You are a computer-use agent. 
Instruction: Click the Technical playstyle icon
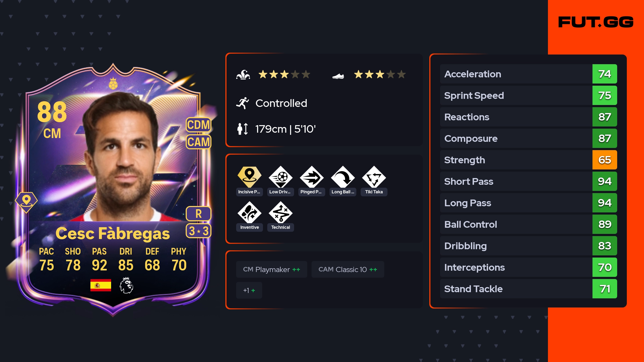click(280, 212)
